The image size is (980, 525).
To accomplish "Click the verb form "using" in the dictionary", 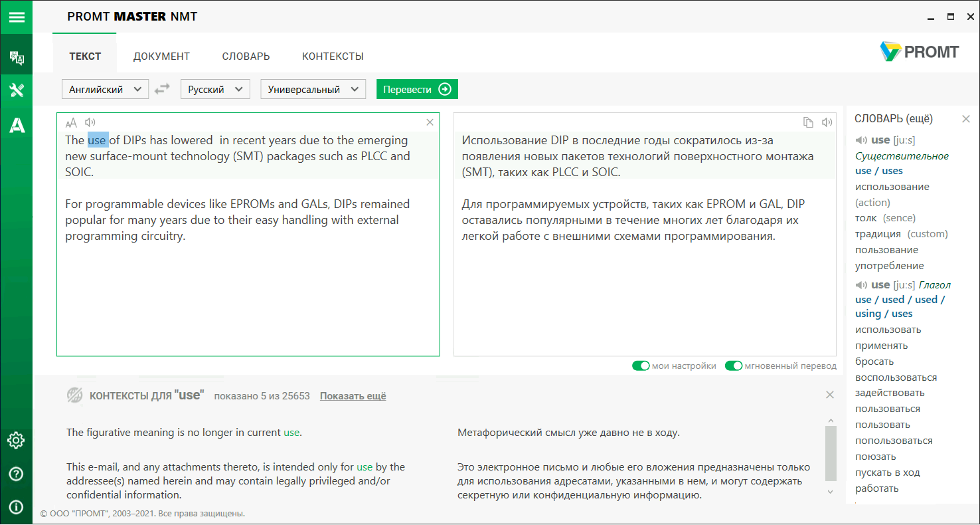I will (x=868, y=314).
